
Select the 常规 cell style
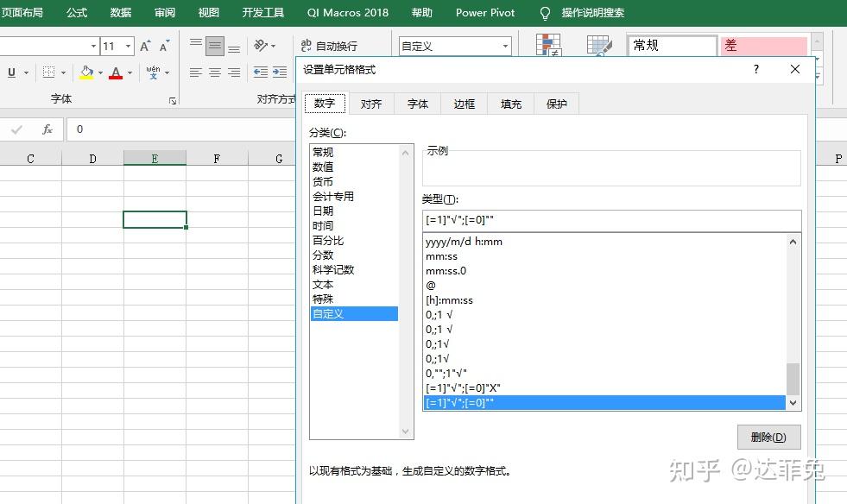click(x=672, y=46)
